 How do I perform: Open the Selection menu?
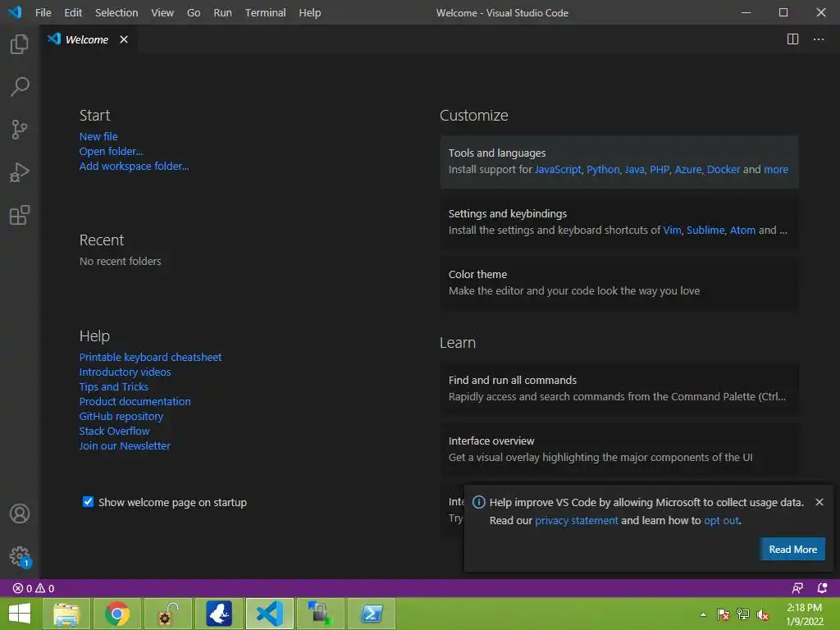click(x=116, y=12)
